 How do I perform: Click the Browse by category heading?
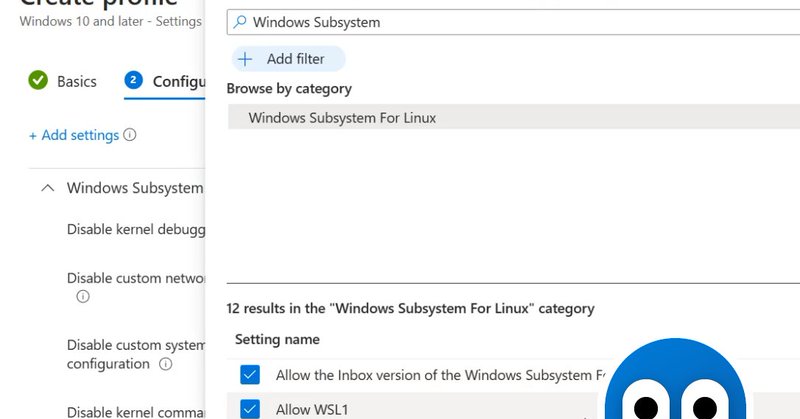click(x=289, y=89)
